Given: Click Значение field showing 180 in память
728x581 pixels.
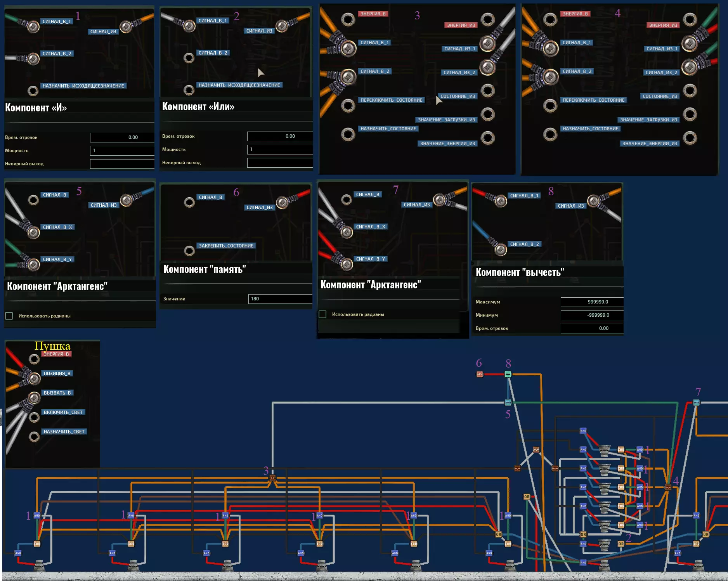Looking at the screenshot, I should (x=280, y=299).
